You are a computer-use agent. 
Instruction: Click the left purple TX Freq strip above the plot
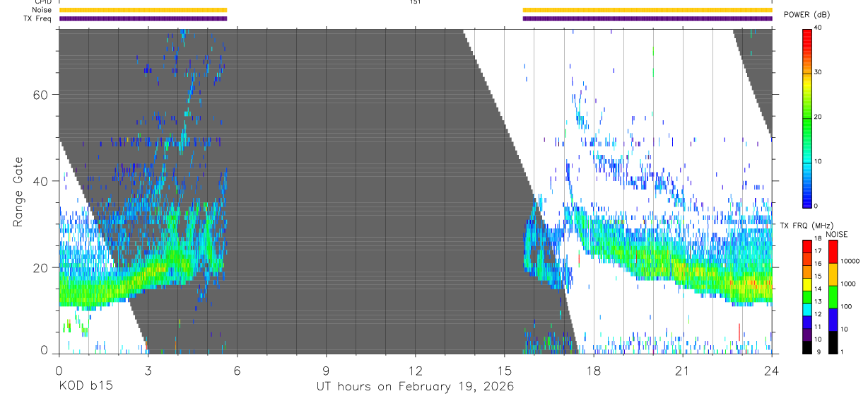(143, 18)
